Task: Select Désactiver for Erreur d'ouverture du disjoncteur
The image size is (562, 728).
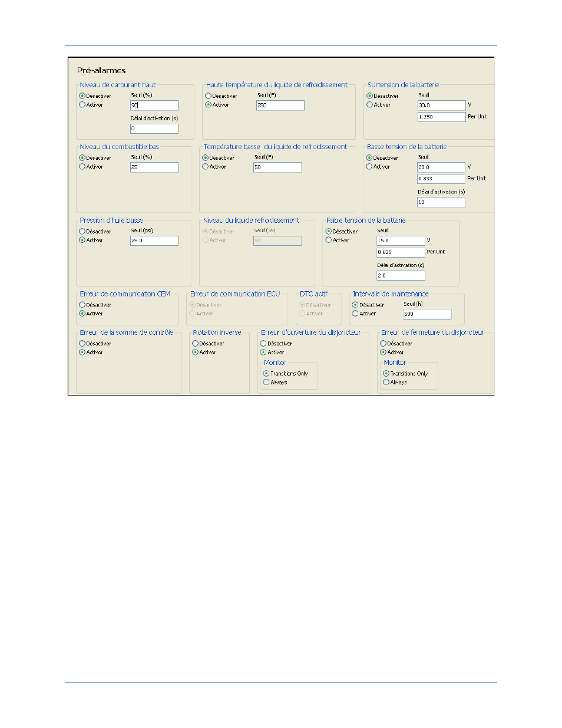Action: [x=263, y=344]
